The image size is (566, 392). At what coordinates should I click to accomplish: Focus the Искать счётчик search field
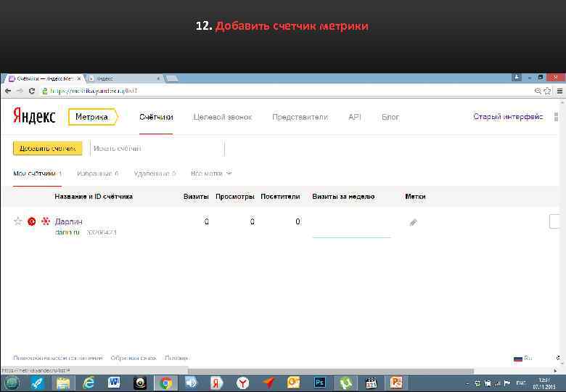[157, 148]
